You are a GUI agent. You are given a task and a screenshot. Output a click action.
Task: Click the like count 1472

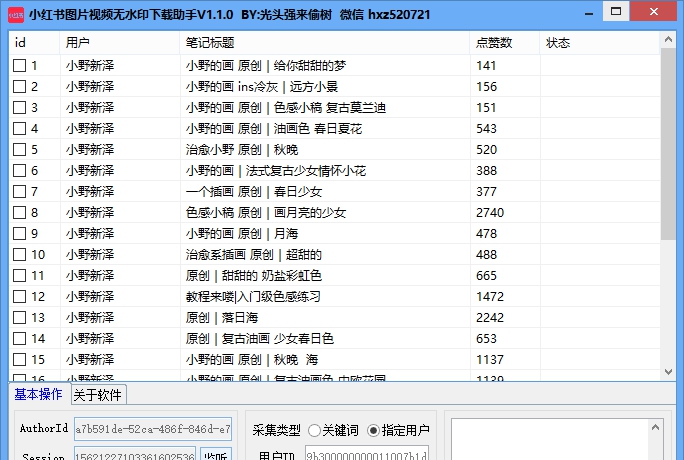click(490, 297)
